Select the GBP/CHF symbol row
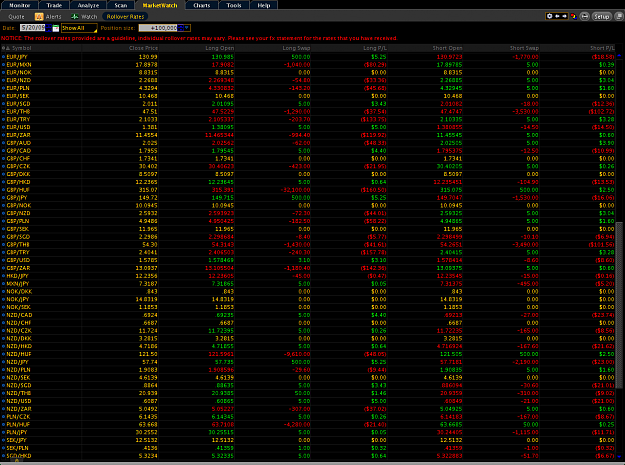 click(x=308, y=159)
